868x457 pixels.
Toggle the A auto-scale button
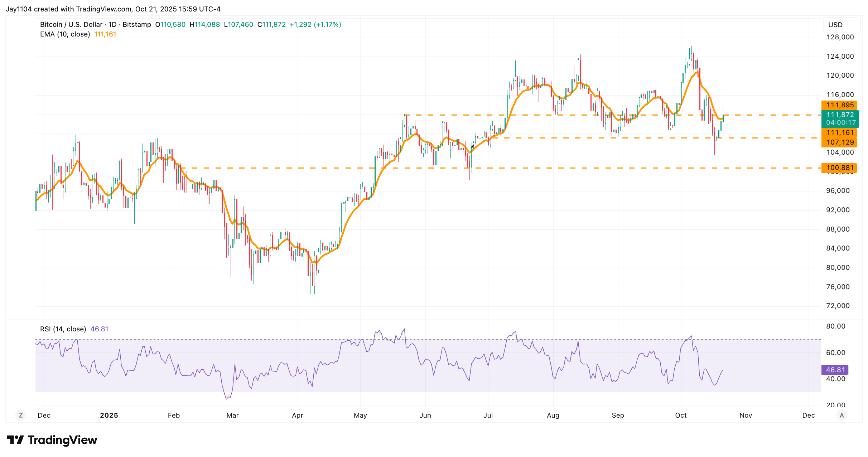coord(842,415)
